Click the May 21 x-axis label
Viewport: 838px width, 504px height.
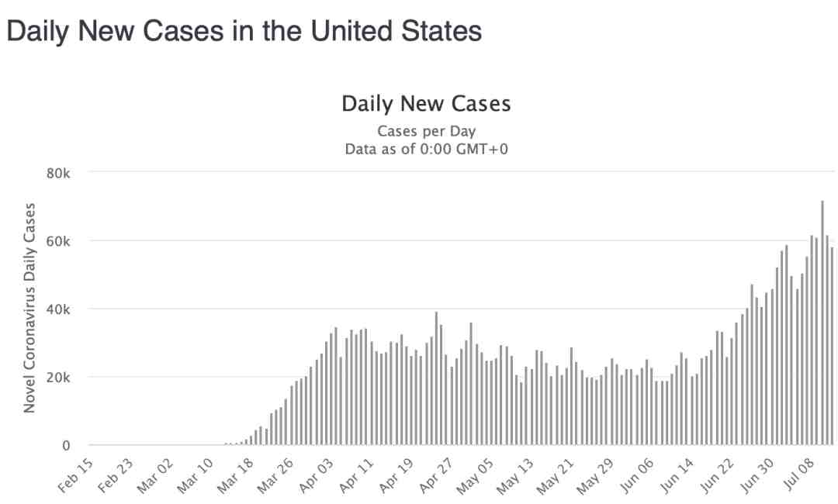coord(556,475)
